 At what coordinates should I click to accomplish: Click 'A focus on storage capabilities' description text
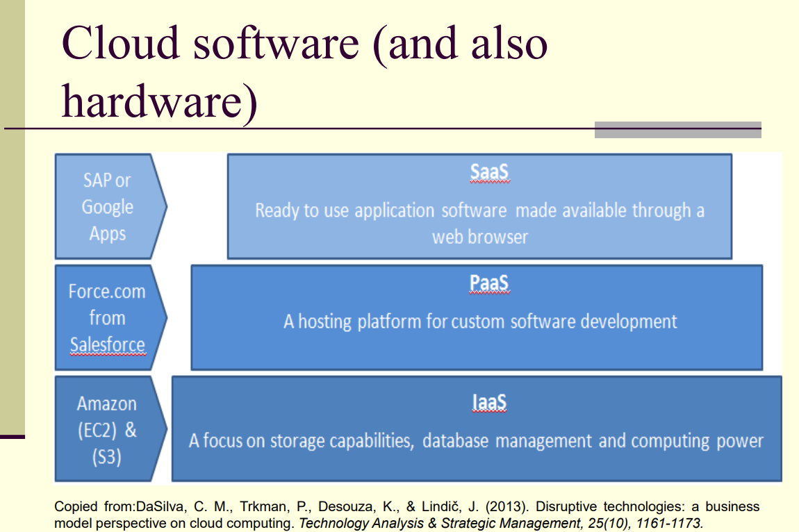tap(476, 441)
